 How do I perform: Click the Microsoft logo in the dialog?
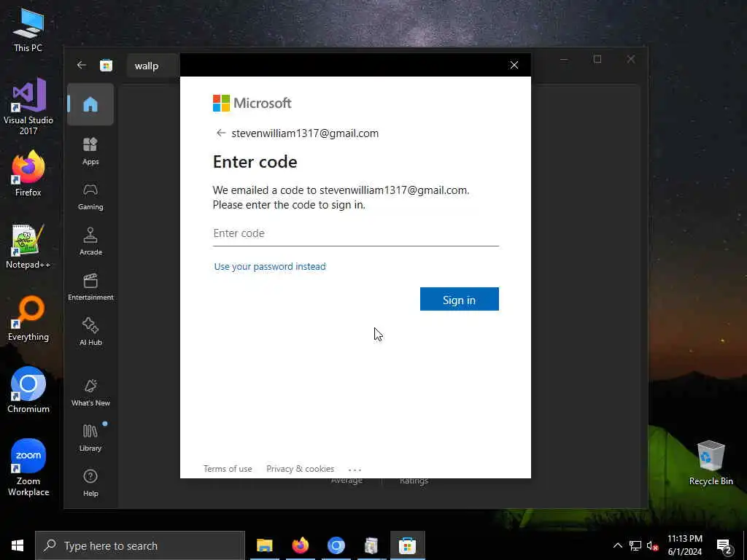pyautogui.click(x=252, y=103)
